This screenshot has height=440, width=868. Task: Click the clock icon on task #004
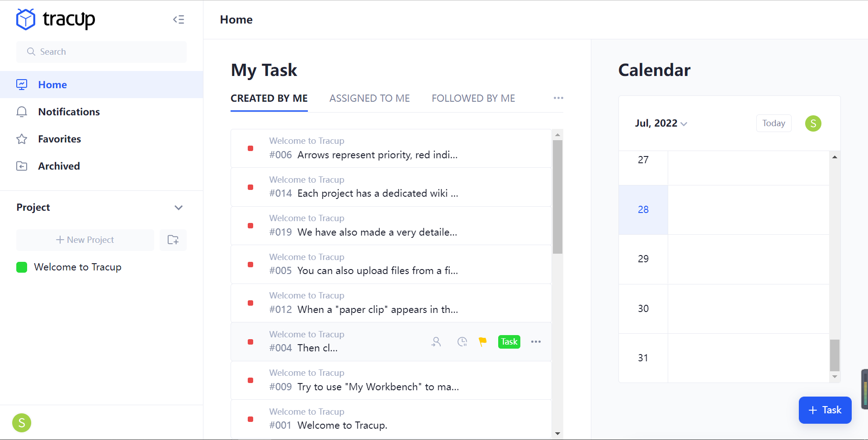point(462,342)
